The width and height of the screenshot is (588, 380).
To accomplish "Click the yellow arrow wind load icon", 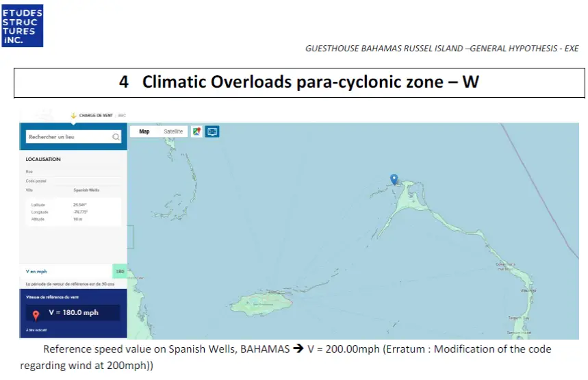I will point(73,116).
